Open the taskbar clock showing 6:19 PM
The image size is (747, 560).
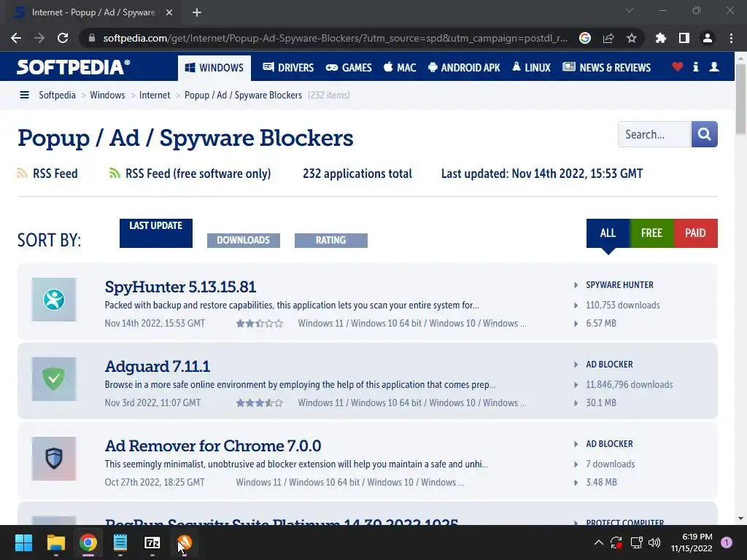[692, 542]
